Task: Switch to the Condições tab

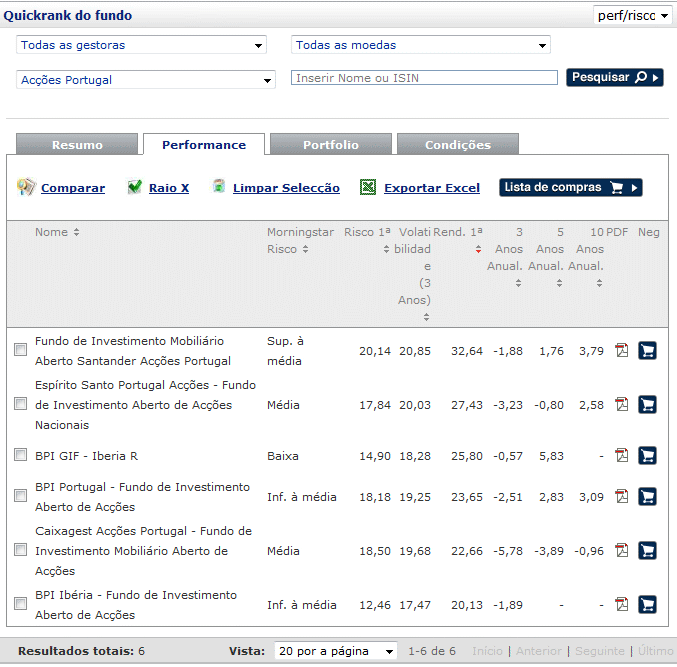Action: tap(458, 144)
